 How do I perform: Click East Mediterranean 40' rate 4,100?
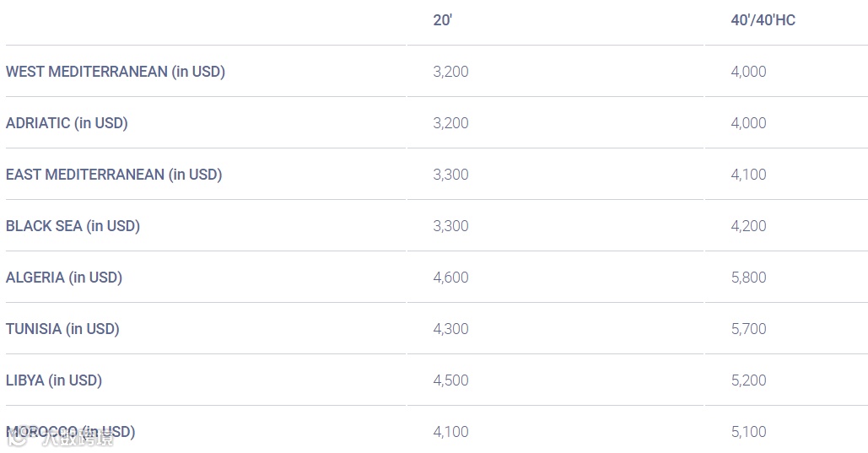point(748,175)
